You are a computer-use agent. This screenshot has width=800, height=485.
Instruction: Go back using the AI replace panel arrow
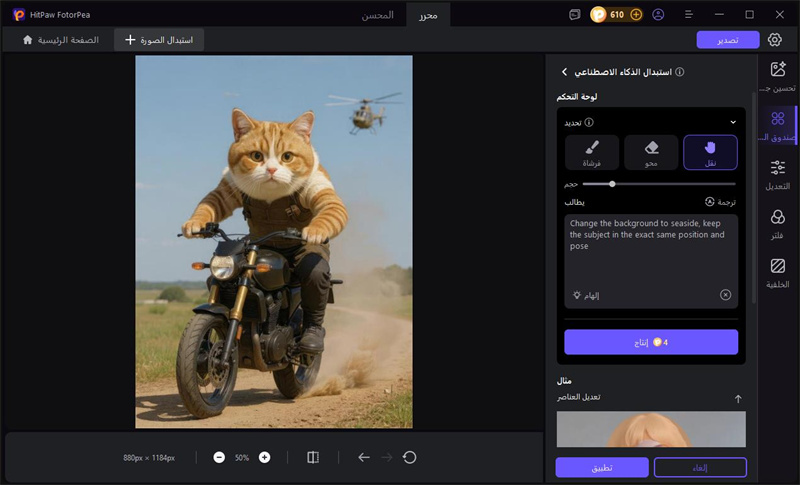564,72
